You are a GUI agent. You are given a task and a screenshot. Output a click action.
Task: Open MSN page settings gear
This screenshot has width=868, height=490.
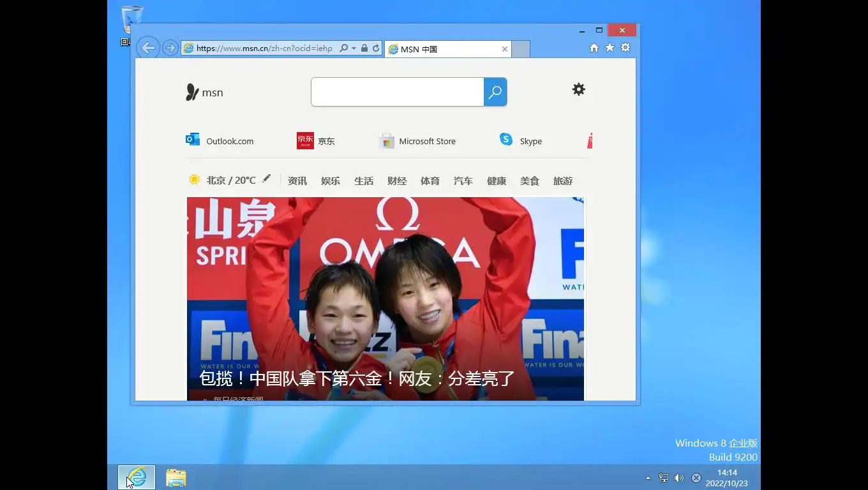(579, 89)
